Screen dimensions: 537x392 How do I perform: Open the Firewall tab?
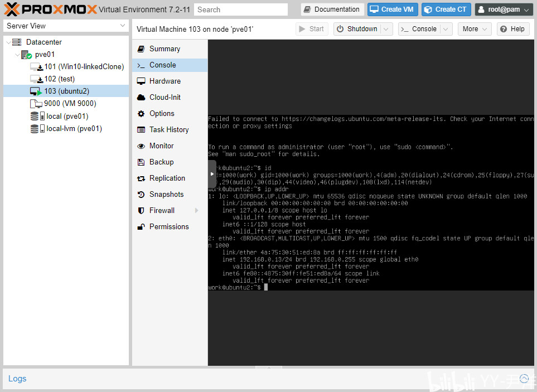(170, 211)
